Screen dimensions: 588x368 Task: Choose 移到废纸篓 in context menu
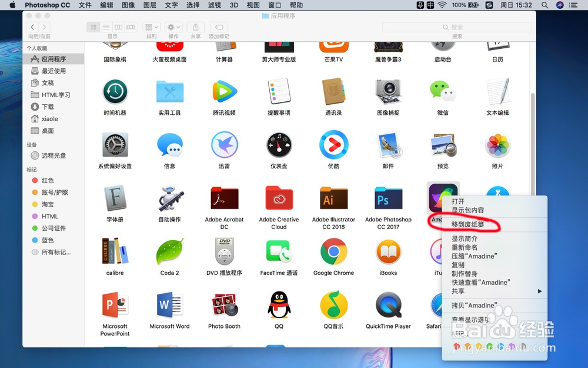coord(467,224)
